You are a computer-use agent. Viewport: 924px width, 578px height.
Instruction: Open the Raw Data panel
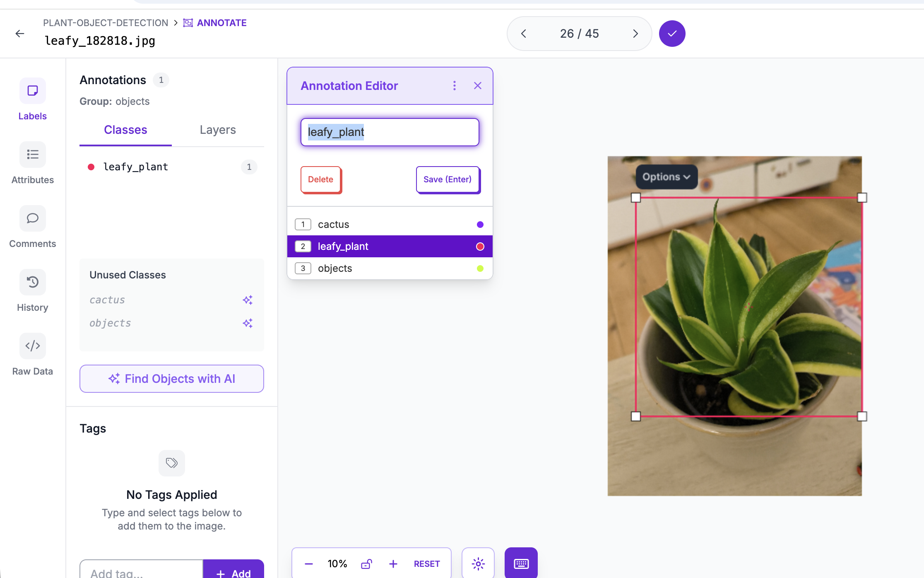(32, 346)
